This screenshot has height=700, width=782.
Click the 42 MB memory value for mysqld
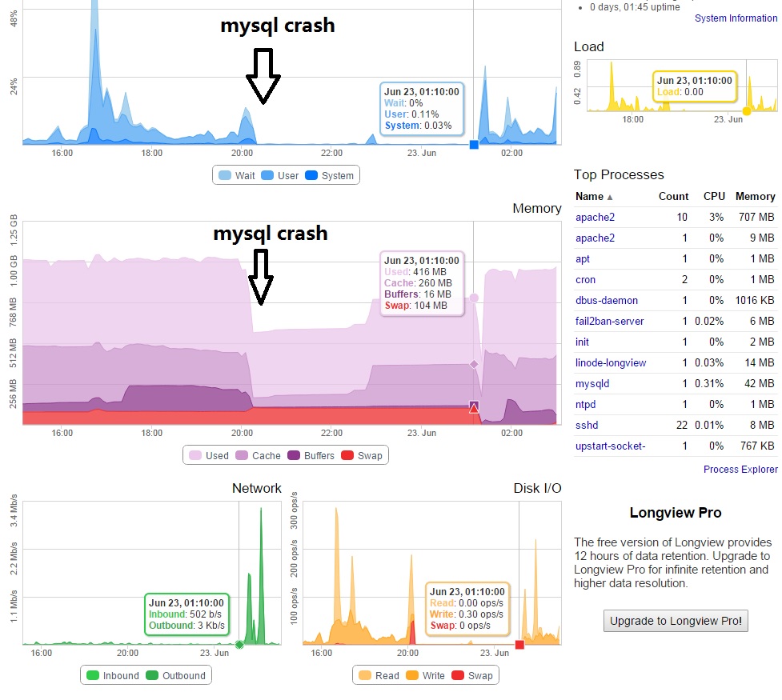pos(760,384)
